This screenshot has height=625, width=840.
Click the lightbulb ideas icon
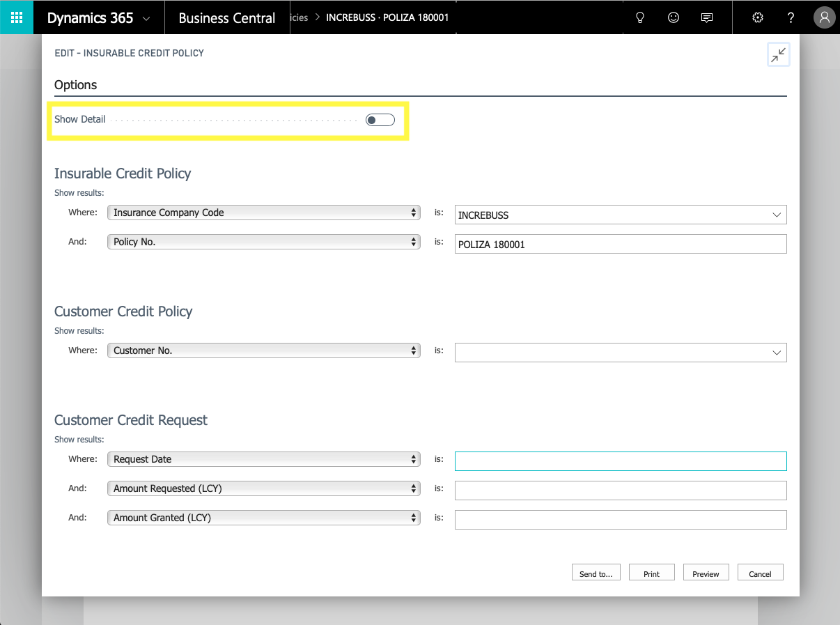(x=640, y=18)
